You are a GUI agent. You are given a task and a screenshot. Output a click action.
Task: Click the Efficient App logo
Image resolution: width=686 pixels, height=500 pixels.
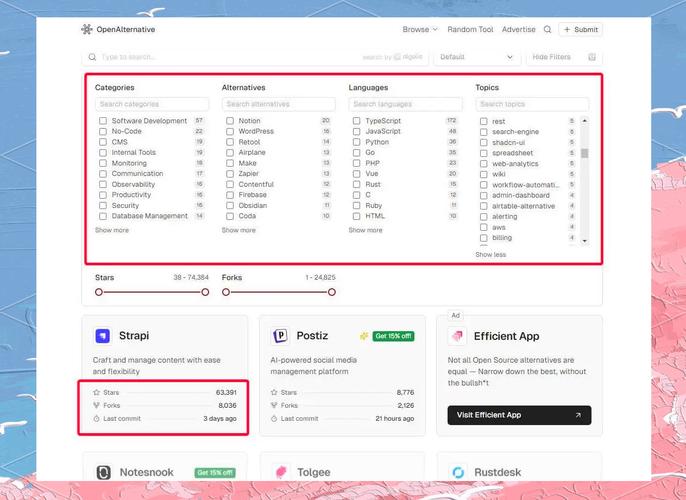(x=457, y=336)
